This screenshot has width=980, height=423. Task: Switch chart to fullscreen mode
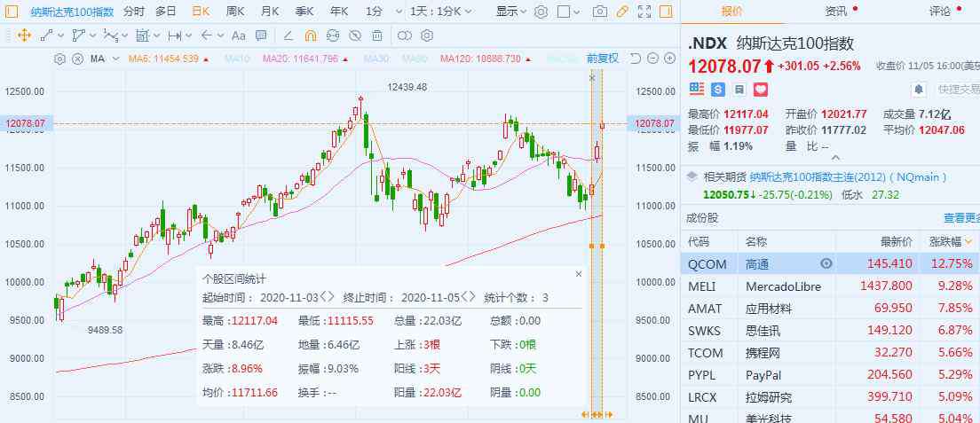point(644,12)
